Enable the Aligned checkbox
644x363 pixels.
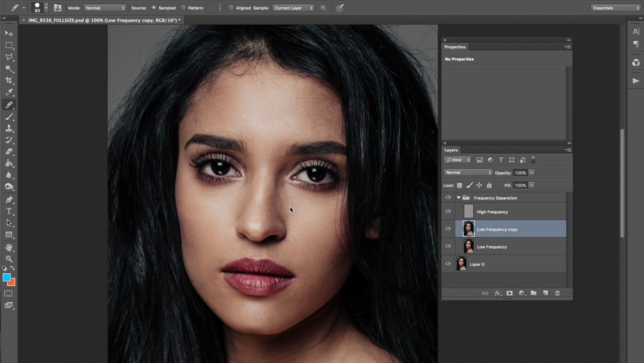click(x=231, y=8)
